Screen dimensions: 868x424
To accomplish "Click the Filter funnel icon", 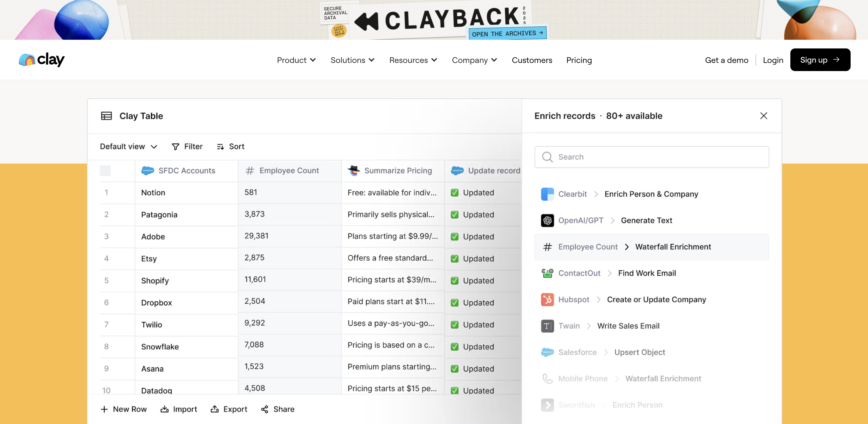I will 175,146.
